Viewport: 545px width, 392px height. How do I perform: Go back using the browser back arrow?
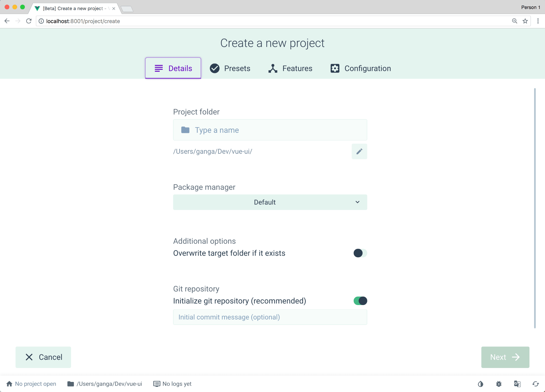7,21
